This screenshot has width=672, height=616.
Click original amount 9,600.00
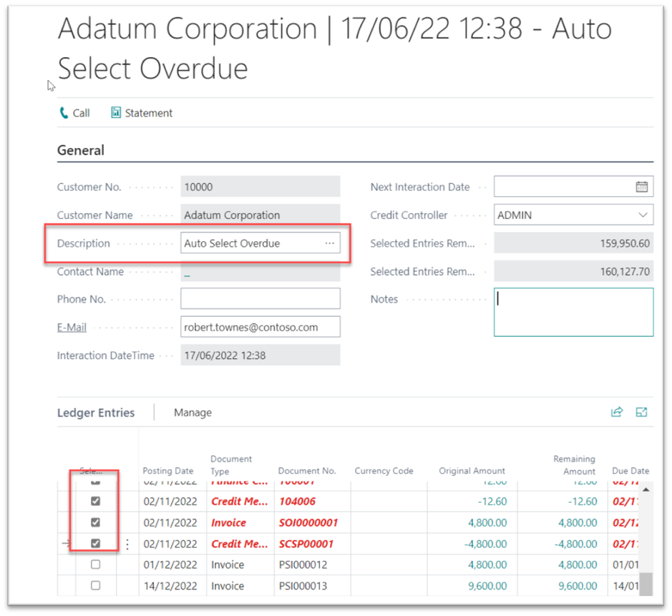pos(487,585)
